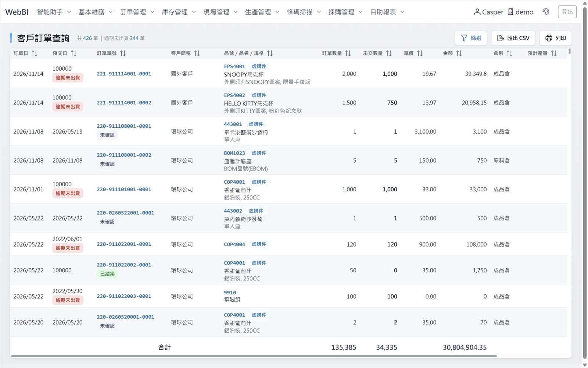Sort by 單價 column icon

point(420,53)
